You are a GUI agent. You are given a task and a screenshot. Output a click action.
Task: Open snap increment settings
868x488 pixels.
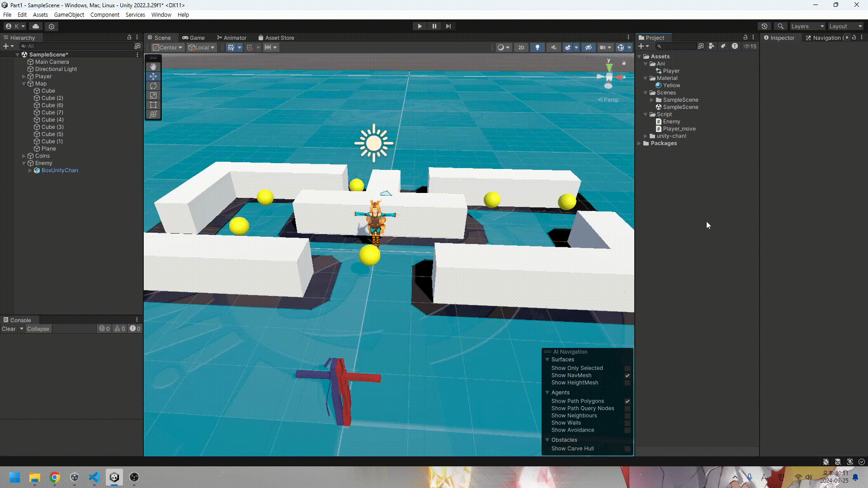click(x=270, y=47)
